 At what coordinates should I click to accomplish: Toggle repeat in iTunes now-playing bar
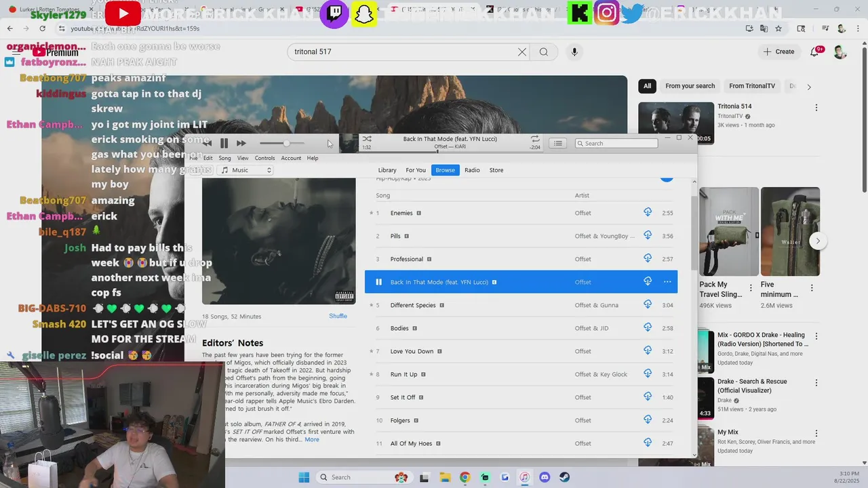[535, 139]
